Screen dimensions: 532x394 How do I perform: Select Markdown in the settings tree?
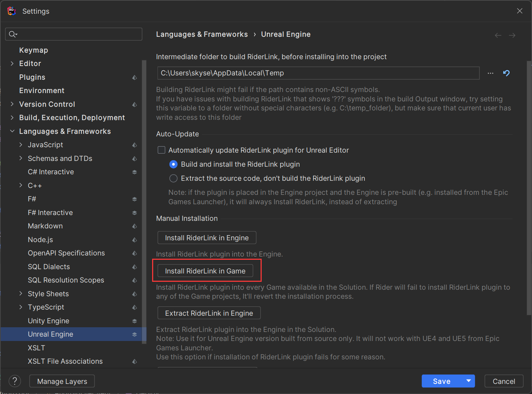coord(45,226)
